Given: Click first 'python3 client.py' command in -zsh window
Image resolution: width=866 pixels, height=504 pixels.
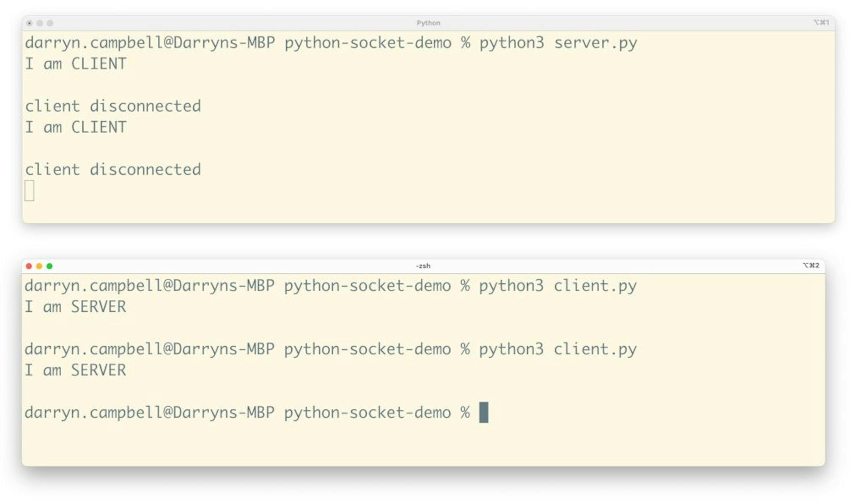Looking at the screenshot, I should pos(557,286).
